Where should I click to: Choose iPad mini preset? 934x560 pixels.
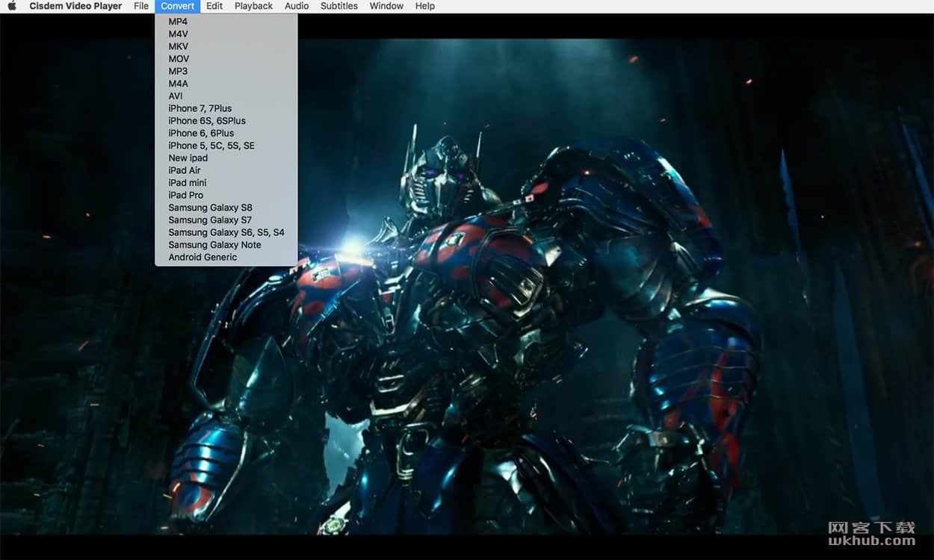click(x=226, y=183)
